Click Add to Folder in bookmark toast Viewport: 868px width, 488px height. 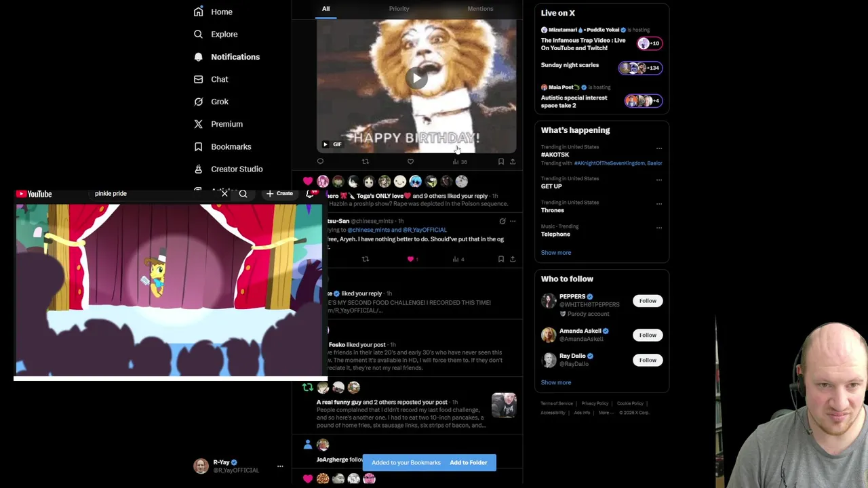pos(469,462)
